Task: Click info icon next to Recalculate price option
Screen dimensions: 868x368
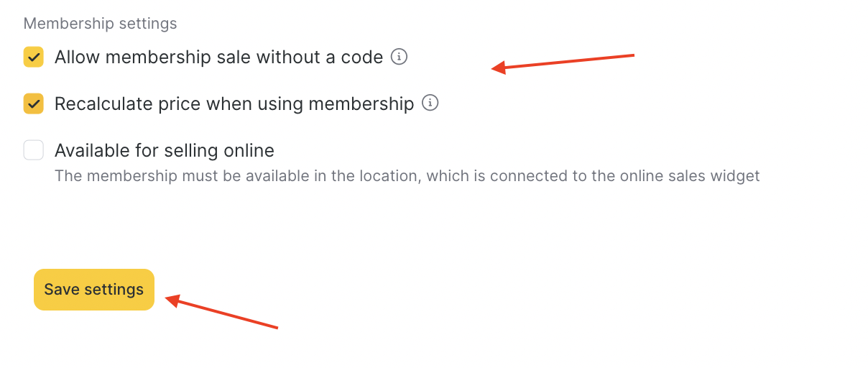Action: [x=430, y=103]
